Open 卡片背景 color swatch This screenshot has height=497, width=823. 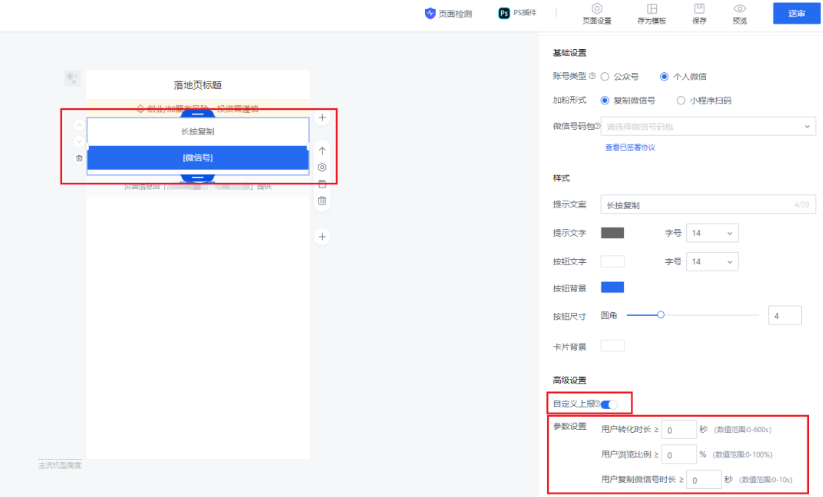point(613,346)
